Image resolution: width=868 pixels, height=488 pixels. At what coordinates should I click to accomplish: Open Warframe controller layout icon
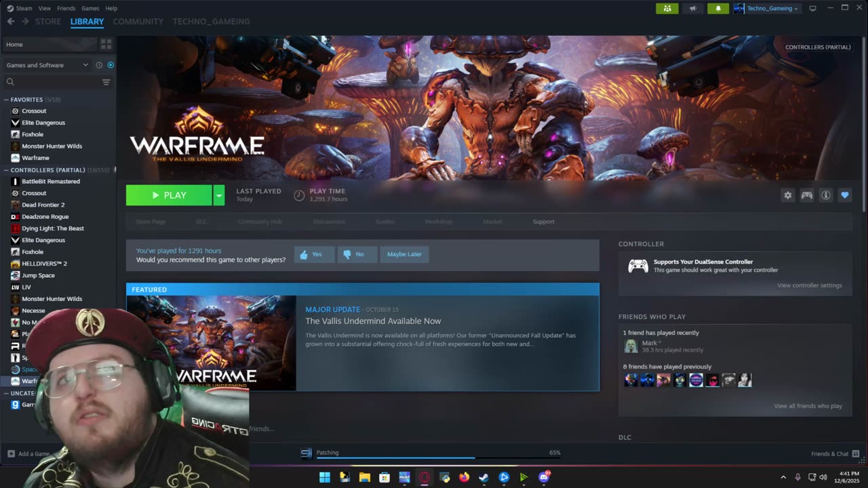tap(806, 195)
